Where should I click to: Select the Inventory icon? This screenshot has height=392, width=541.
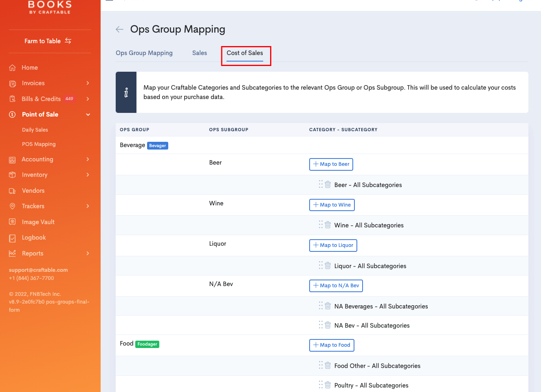pos(12,174)
